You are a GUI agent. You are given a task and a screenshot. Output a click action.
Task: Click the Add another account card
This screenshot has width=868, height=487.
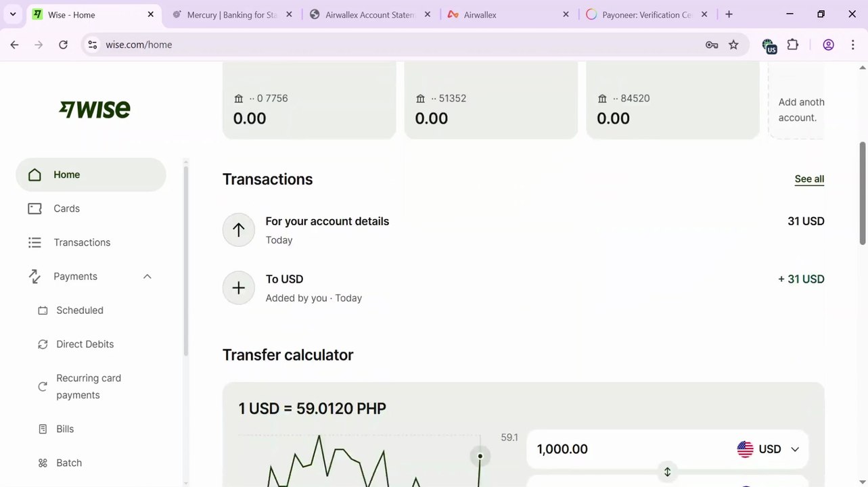click(796, 100)
